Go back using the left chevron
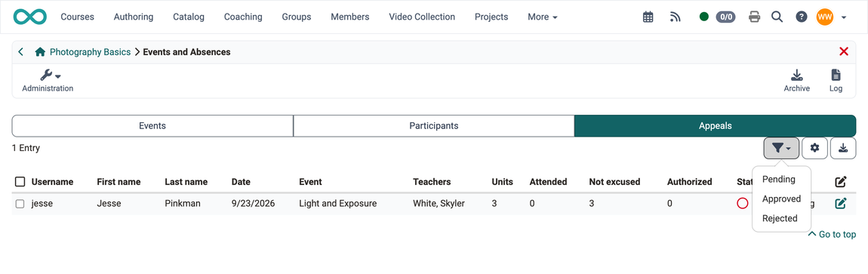This screenshot has width=868, height=274. [21, 52]
